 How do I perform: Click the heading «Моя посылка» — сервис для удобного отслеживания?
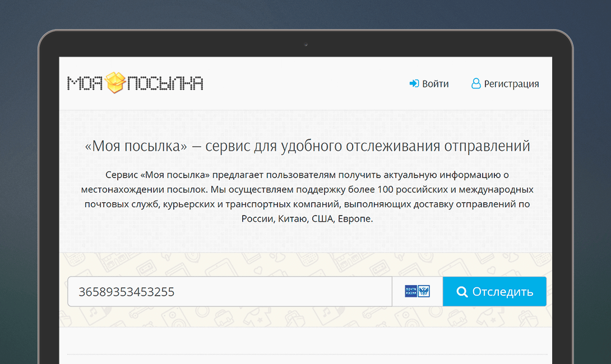307,146
